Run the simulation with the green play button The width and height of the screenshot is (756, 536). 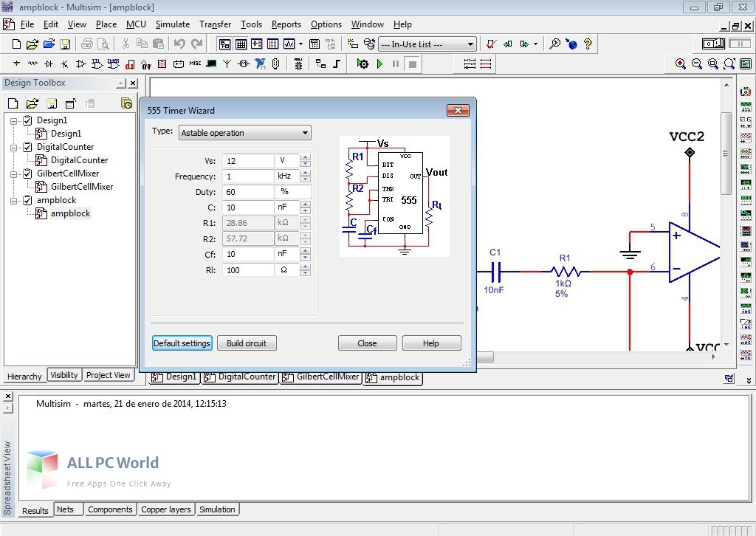[380, 63]
